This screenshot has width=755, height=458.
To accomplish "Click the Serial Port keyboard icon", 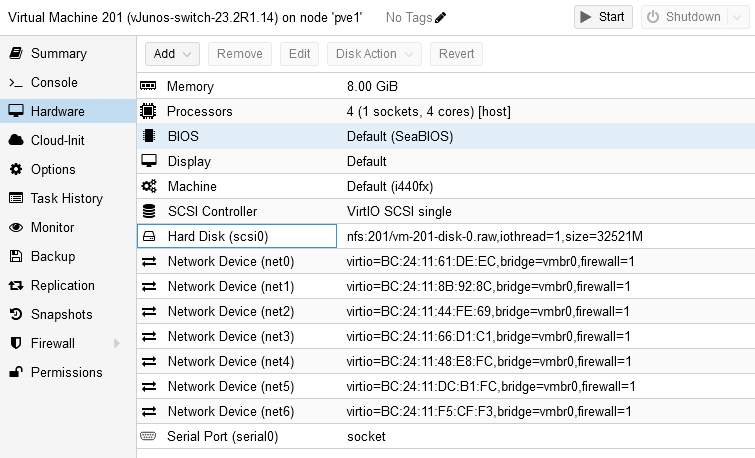I will point(148,436).
